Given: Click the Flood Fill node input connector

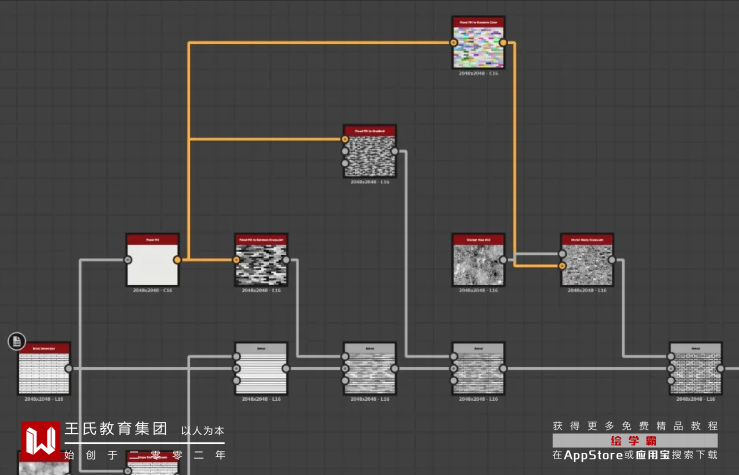Looking at the screenshot, I should [128, 260].
